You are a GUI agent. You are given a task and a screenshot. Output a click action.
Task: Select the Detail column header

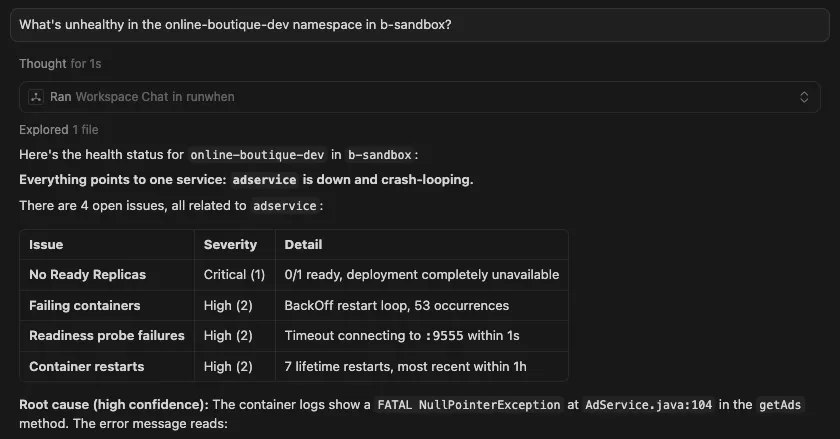(303, 244)
